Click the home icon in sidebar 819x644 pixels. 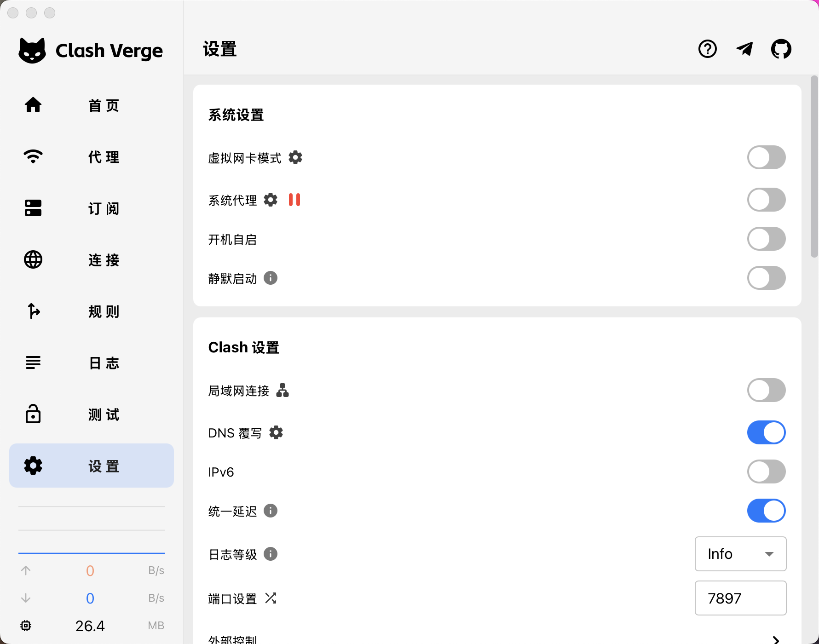[33, 105]
